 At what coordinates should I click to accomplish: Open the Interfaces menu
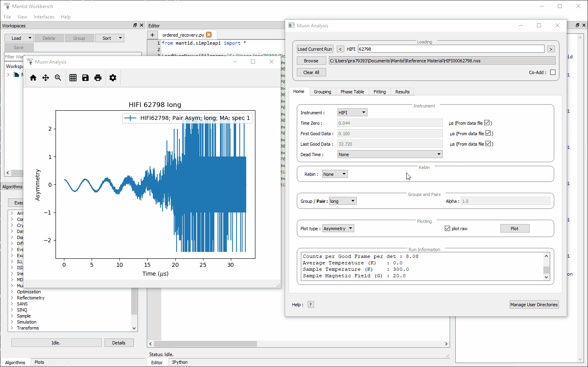(44, 17)
